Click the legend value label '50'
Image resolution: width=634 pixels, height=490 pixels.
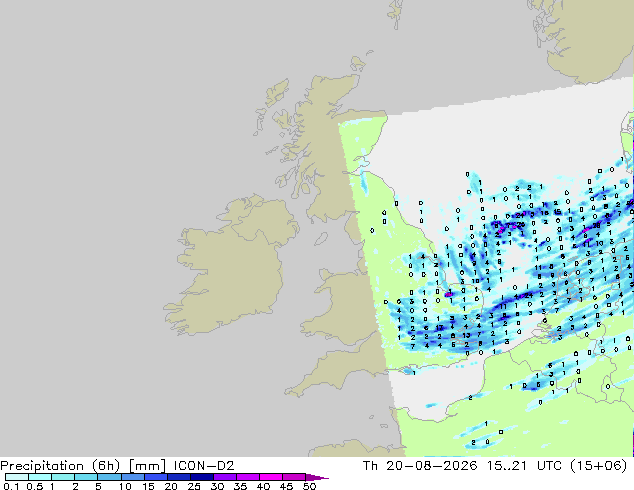309,486
